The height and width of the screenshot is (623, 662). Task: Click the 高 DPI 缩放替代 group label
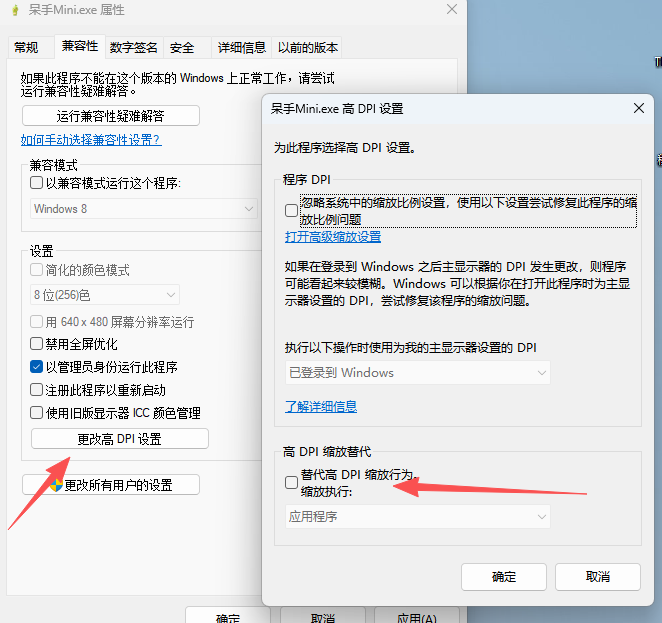coord(327,452)
